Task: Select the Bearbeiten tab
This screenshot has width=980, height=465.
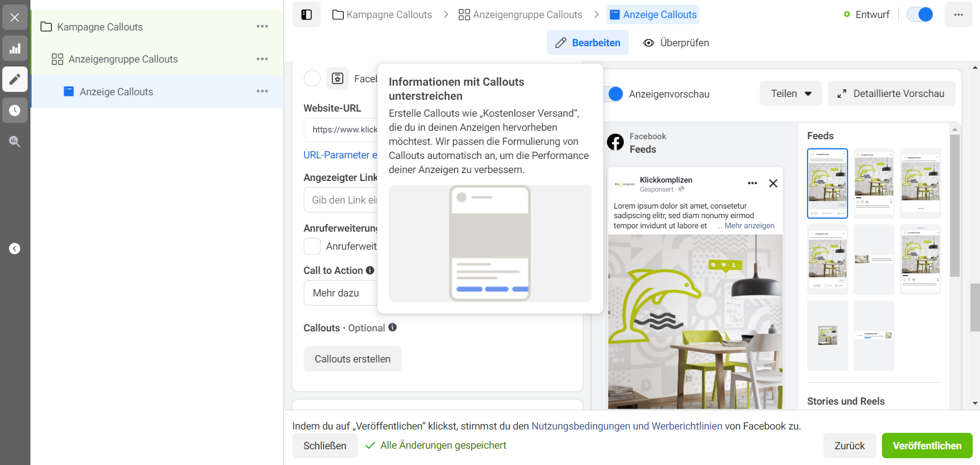Action: 587,43
